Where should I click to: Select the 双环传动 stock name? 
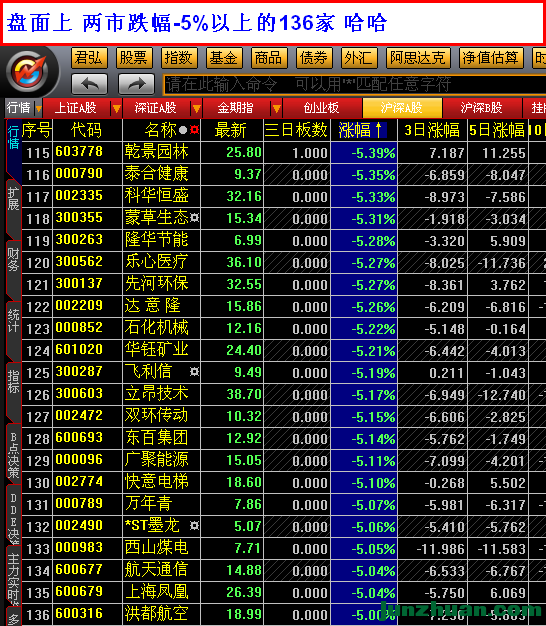(156, 416)
